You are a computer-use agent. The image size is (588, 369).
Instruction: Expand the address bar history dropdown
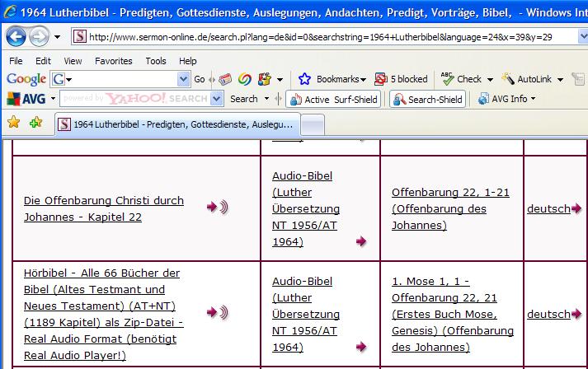pos(583,37)
